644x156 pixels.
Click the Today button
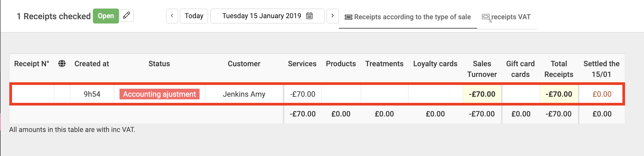pyautogui.click(x=194, y=16)
